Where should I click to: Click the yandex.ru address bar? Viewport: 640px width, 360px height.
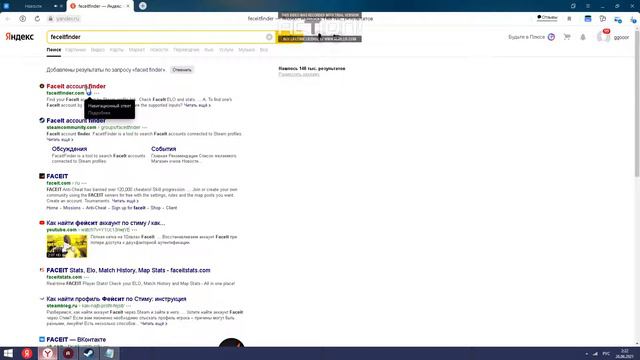[68, 19]
